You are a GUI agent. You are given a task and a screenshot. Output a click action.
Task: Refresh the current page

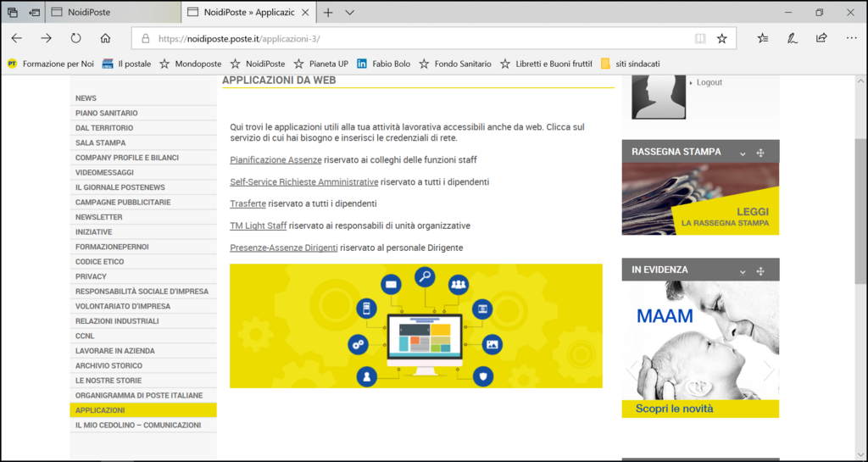click(x=75, y=38)
